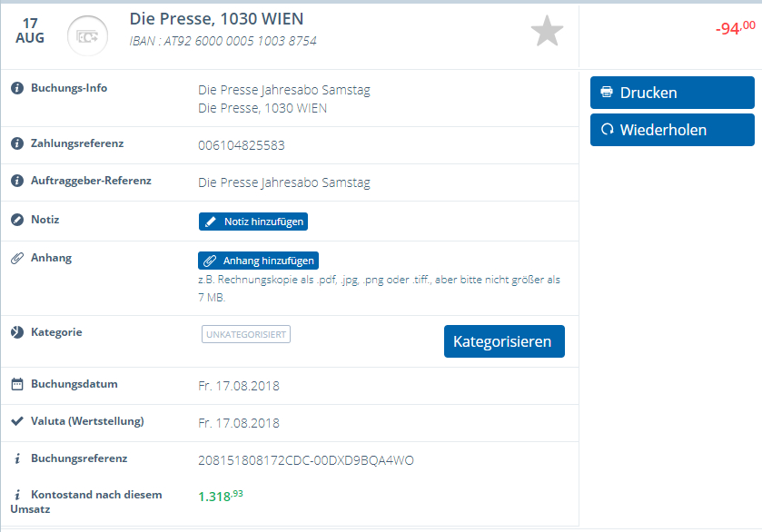Click the Kategorie pie chart icon

[17, 332]
